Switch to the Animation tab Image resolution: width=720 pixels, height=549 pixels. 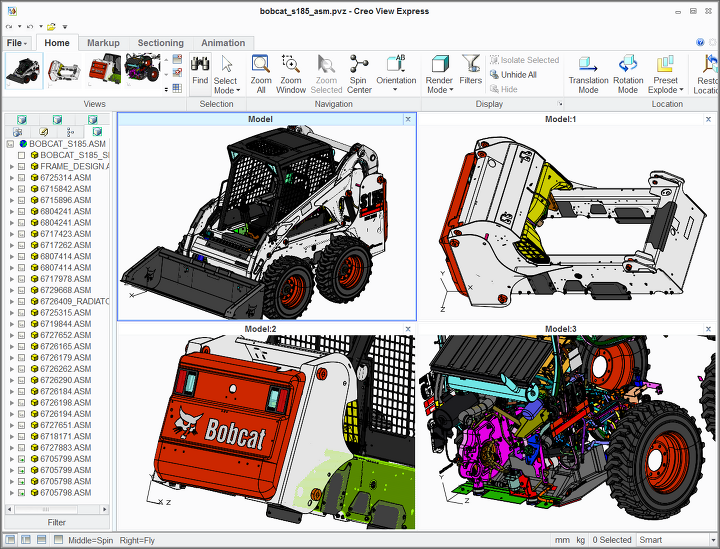click(223, 43)
